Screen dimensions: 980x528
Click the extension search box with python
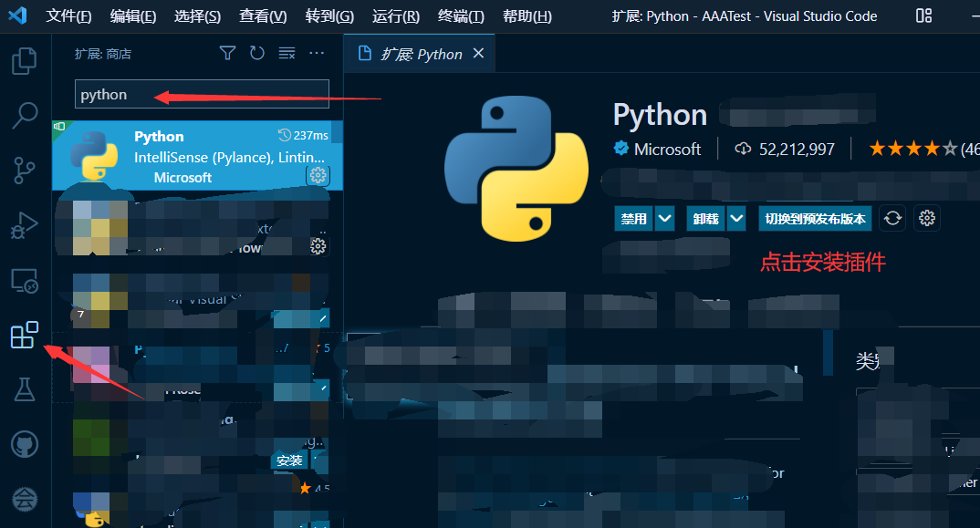coord(202,94)
